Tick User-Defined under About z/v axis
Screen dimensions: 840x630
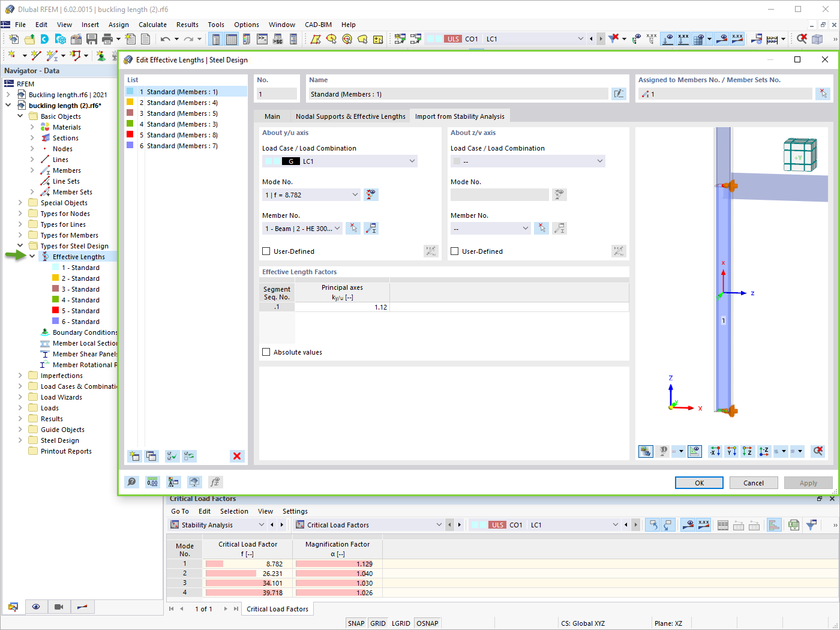click(x=455, y=251)
